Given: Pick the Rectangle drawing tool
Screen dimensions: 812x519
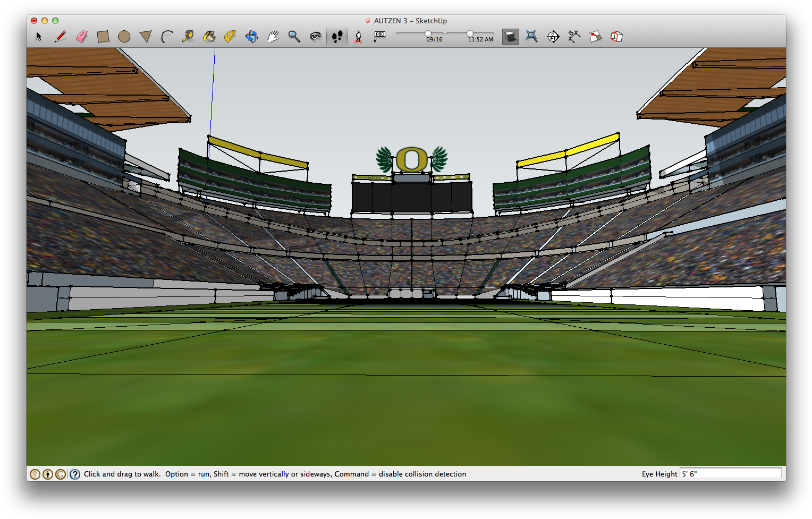Looking at the screenshot, I should pyautogui.click(x=103, y=36).
